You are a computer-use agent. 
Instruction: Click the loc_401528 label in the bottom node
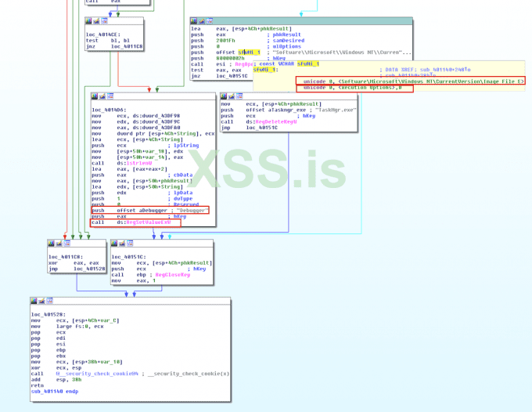pos(49,315)
